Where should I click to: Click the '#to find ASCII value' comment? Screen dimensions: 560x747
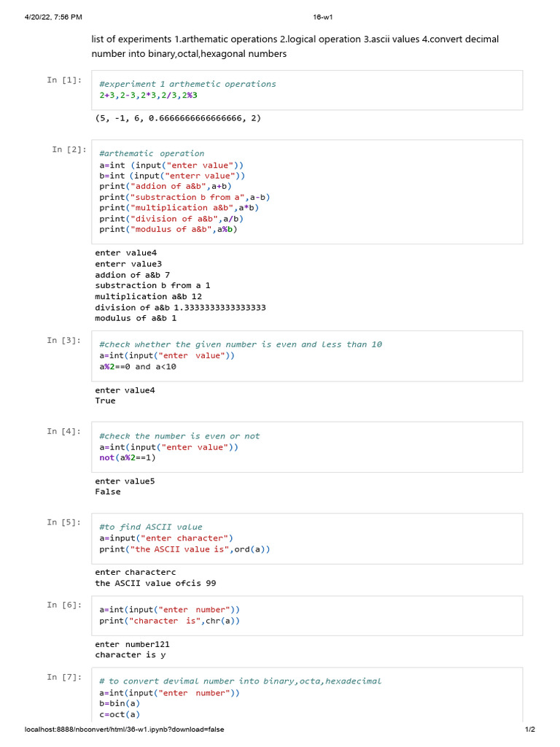tap(150, 527)
